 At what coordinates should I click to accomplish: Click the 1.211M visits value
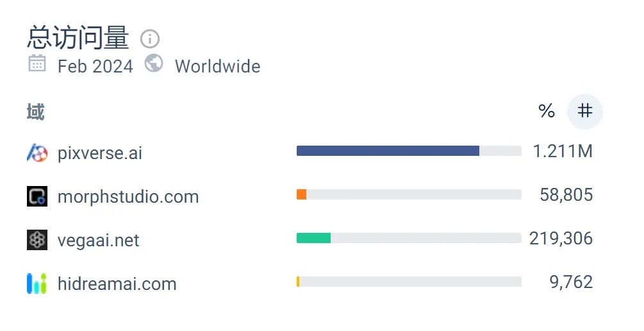click(563, 151)
